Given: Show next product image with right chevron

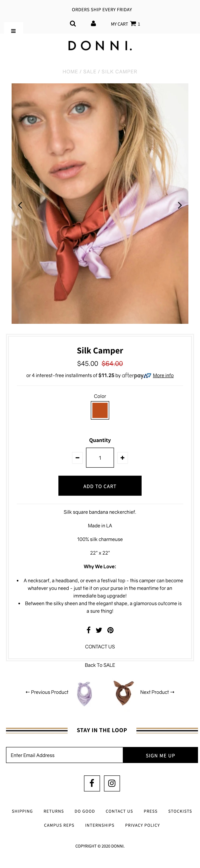Looking at the screenshot, I should [x=180, y=205].
